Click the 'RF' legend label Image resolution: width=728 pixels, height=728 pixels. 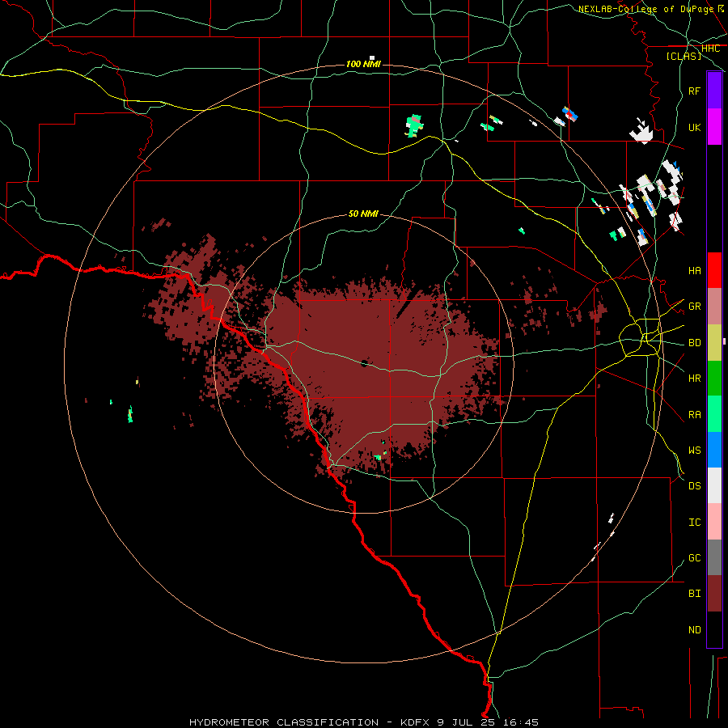694,91
